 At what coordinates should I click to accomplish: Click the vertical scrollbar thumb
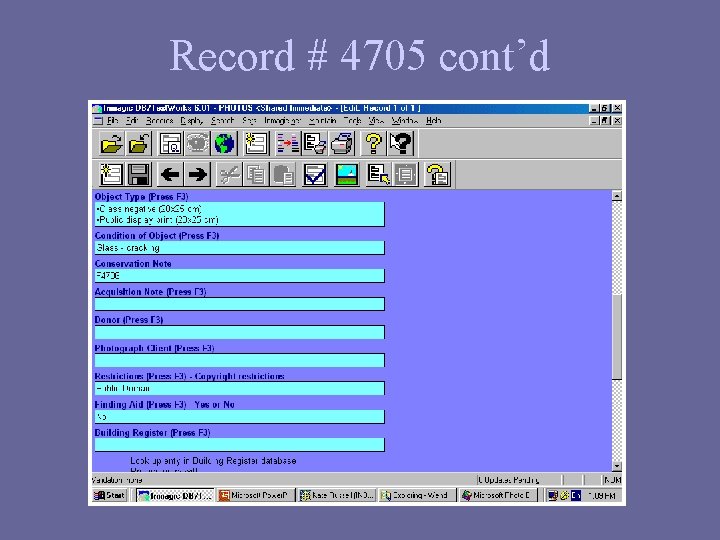coord(617,336)
